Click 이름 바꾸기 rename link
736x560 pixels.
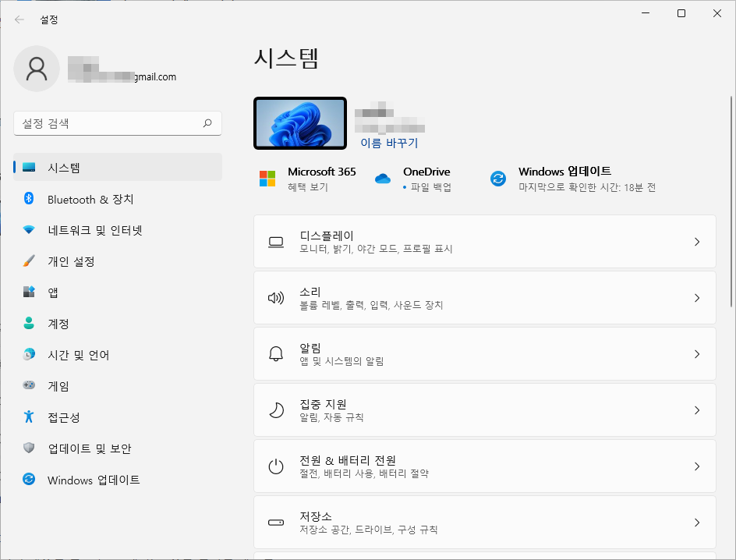(x=389, y=143)
